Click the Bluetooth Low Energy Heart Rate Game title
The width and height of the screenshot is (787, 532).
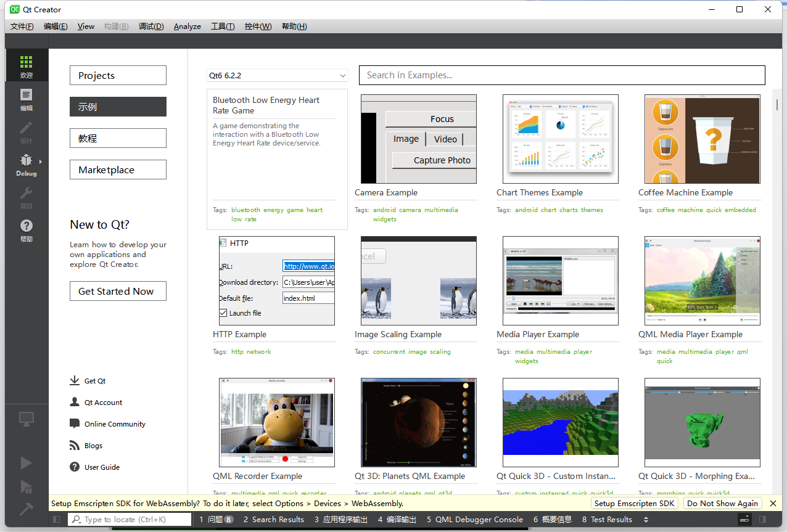[x=266, y=105]
